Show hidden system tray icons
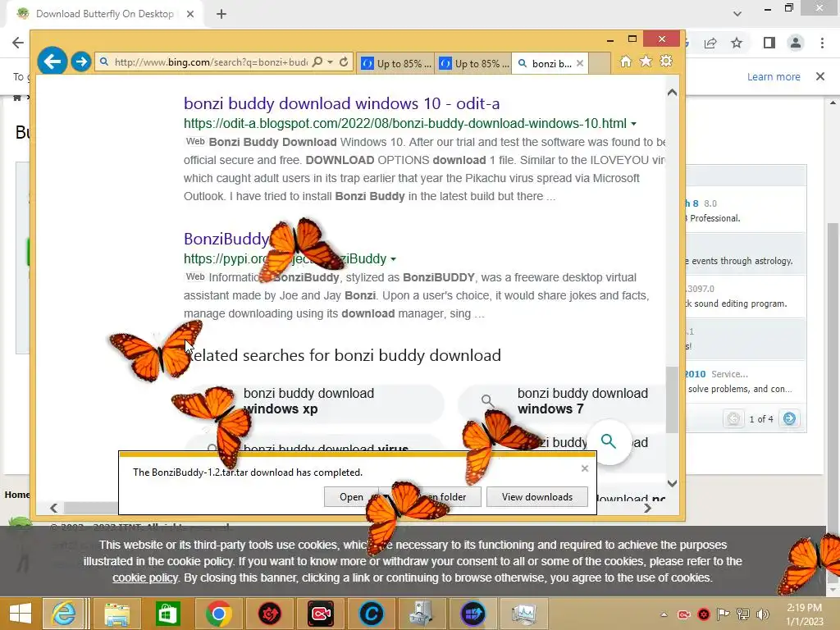The height and width of the screenshot is (630, 840). coord(664,614)
